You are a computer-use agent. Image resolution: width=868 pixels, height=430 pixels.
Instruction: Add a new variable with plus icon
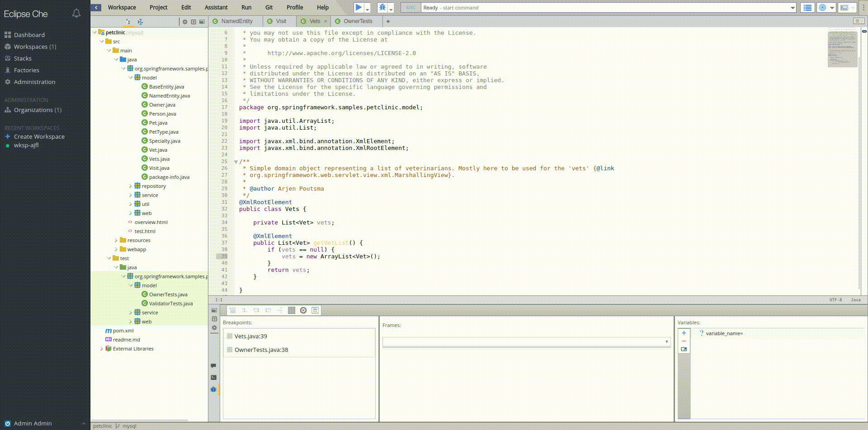coord(684,333)
